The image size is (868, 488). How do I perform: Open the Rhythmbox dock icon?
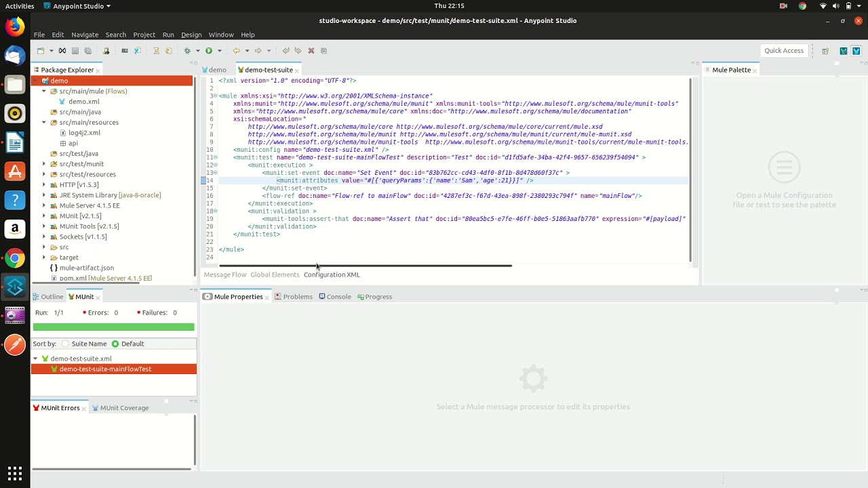tap(15, 113)
